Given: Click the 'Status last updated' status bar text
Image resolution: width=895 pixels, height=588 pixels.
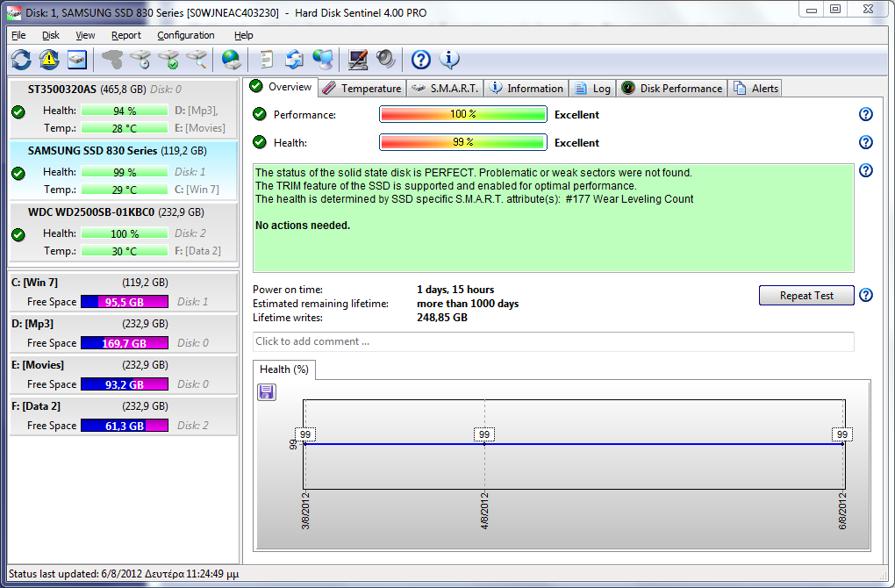Looking at the screenshot, I should coord(124,574).
